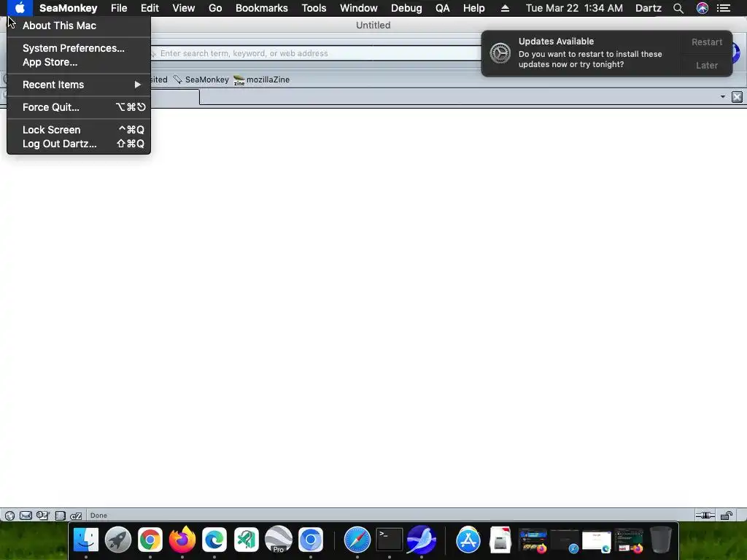This screenshot has height=560, width=747.
Task: Open the green teal app in Dock
Action: [247, 540]
